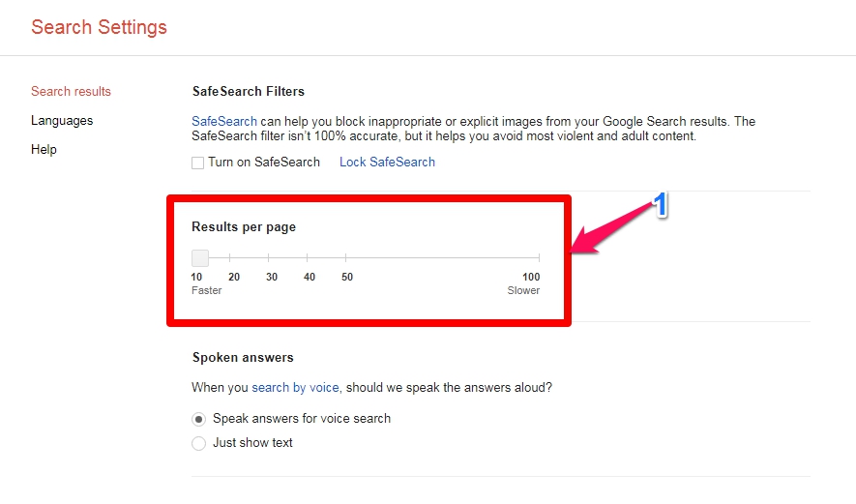This screenshot has height=504, width=856.
Task: Set results per page to 40
Action: 307,257
